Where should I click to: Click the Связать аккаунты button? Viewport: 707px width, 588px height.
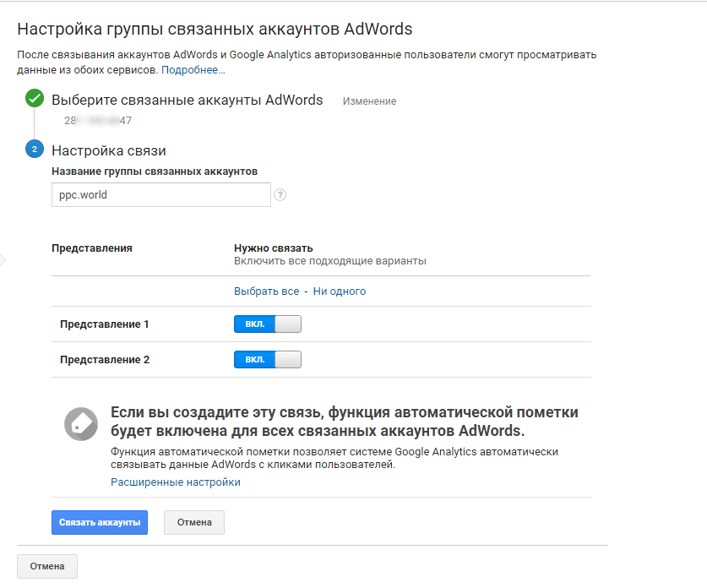pyautogui.click(x=100, y=523)
